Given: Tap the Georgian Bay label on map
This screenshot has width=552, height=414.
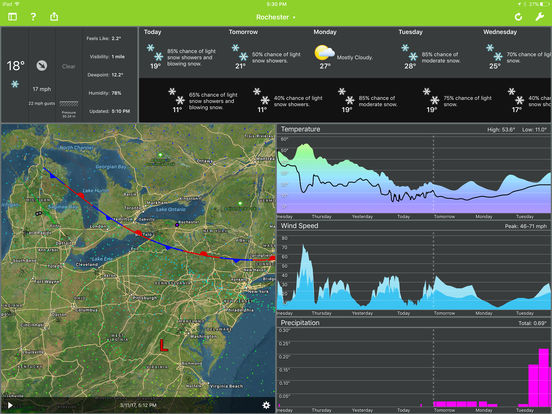Looking at the screenshot, I should click(111, 167).
